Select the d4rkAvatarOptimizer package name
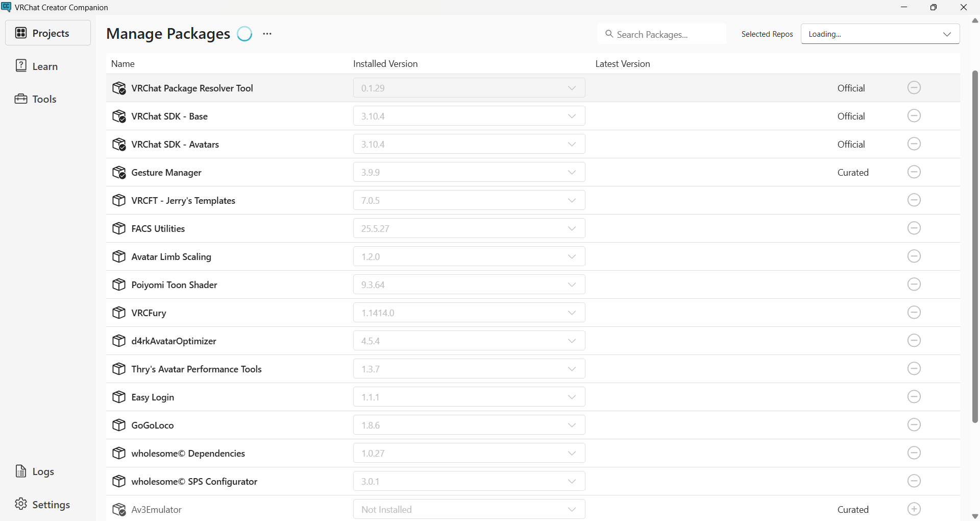The image size is (980, 521). (x=174, y=341)
